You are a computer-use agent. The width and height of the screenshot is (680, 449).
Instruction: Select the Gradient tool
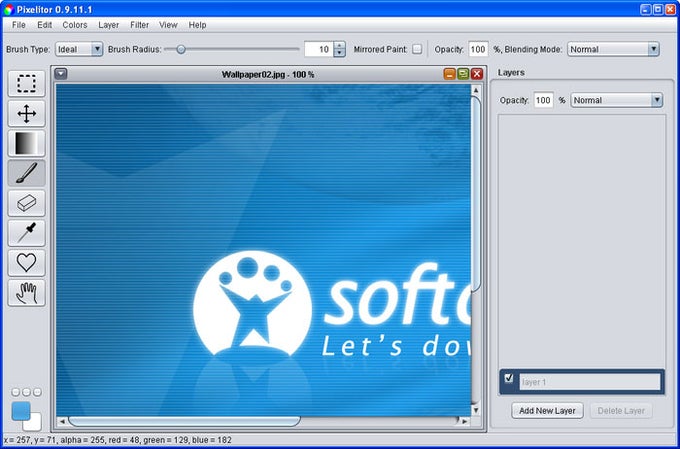pos(26,144)
